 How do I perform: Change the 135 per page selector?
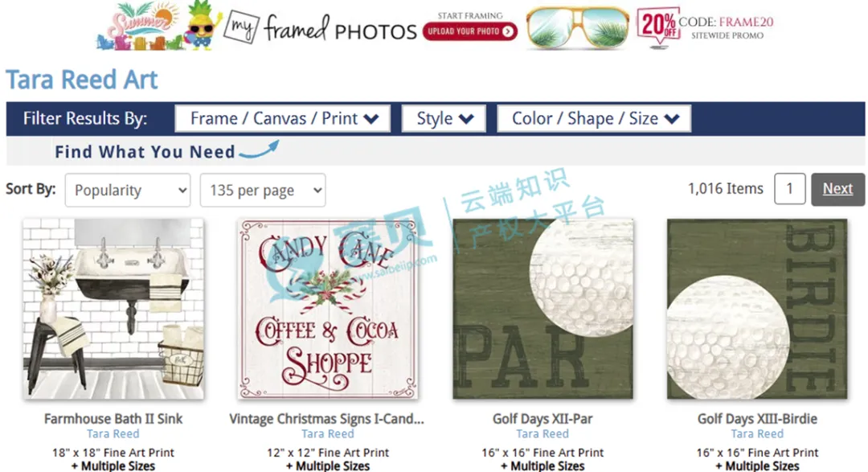point(263,190)
